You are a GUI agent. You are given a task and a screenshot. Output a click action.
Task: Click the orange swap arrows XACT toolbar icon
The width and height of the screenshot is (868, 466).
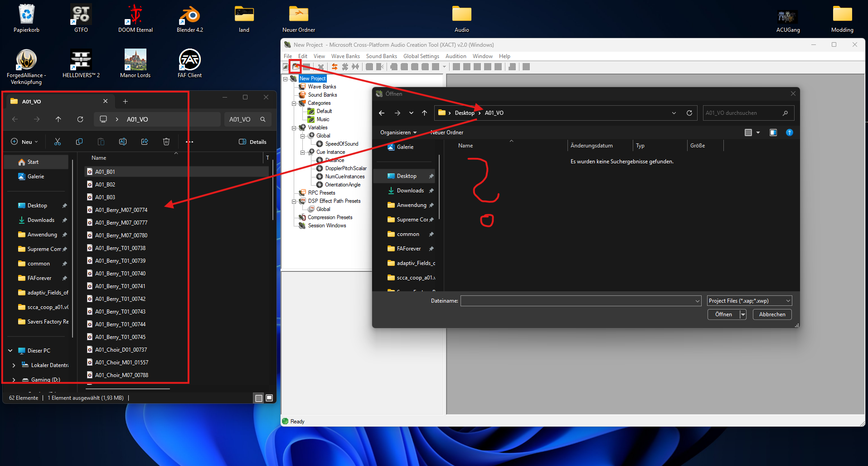[x=335, y=67]
